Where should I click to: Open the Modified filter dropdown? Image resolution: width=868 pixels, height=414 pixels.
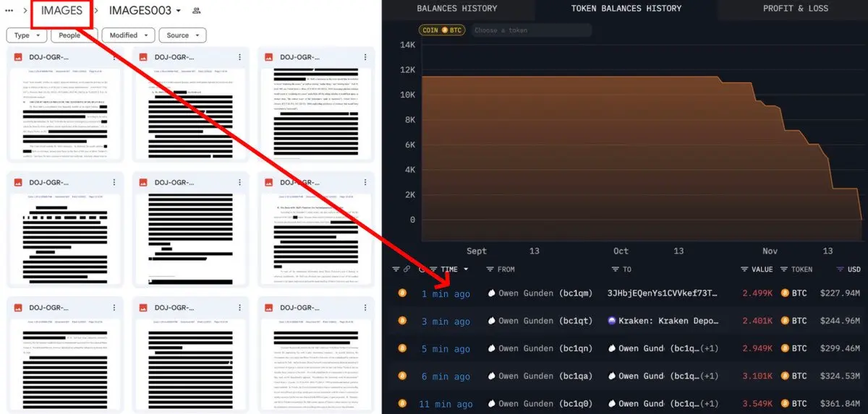coord(129,35)
